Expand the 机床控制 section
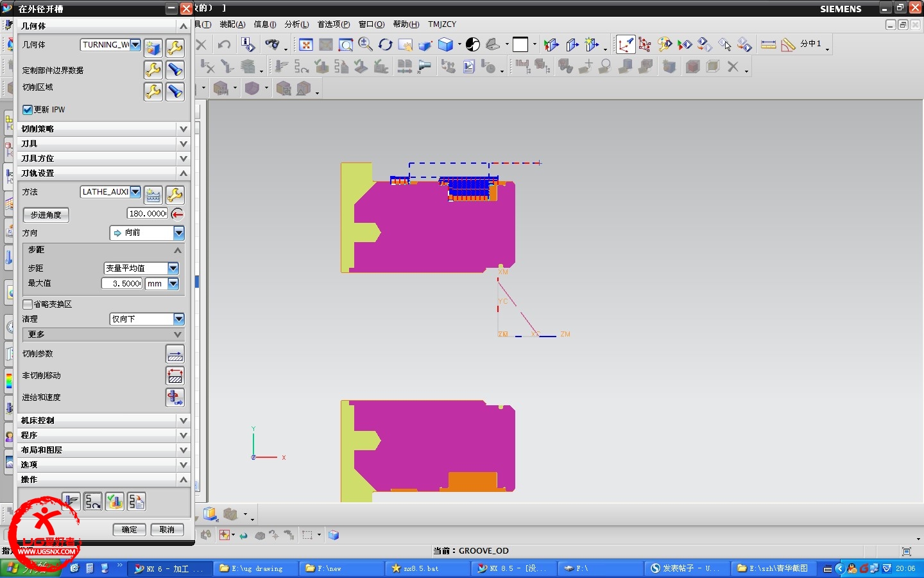 pos(103,421)
